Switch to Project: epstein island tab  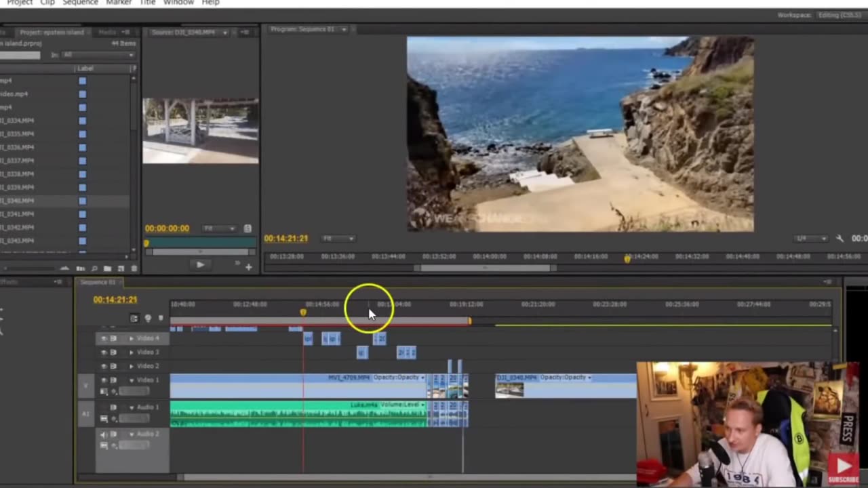(x=52, y=32)
